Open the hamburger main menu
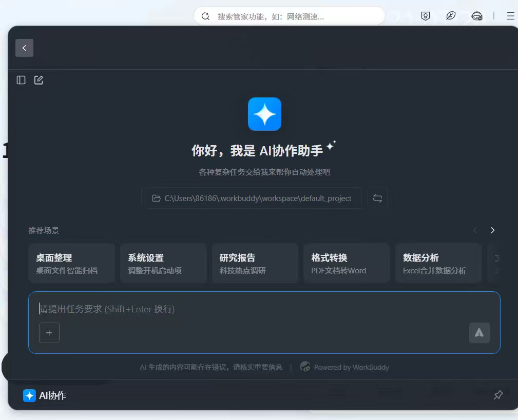Viewport: 518px width, 420px height. tap(510, 16)
